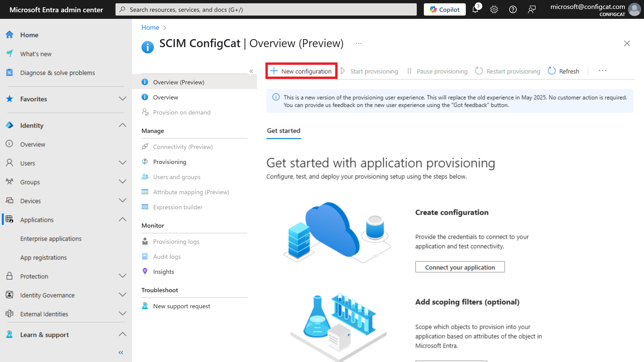Click the Users person icon
The height and width of the screenshot is (362, 644).
[9, 163]
